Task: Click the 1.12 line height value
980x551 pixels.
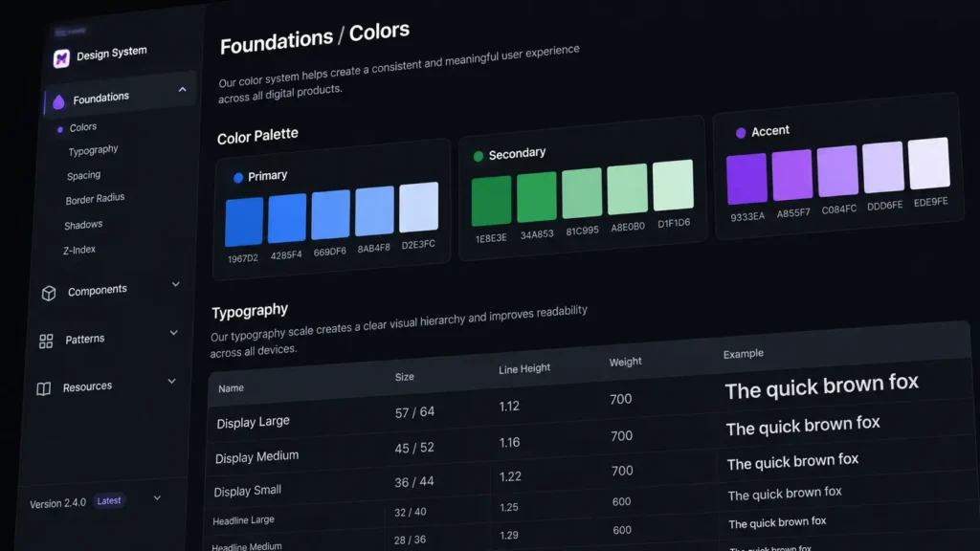Action: (x=509, y=407)
